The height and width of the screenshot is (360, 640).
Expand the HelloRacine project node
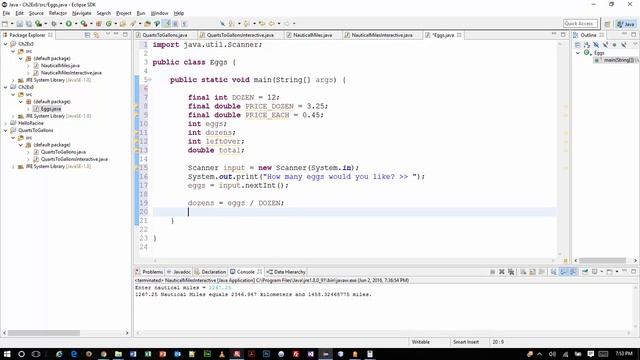pos(6,123)
